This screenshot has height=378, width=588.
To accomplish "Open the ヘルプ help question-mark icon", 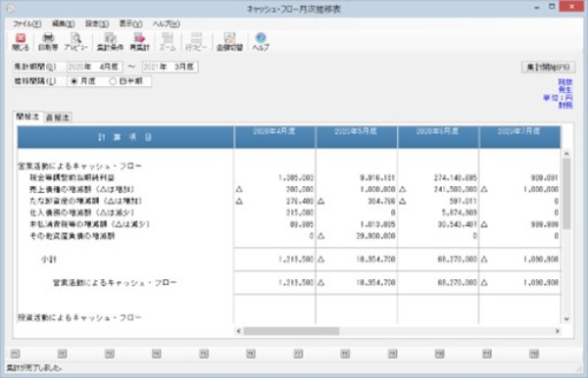I will tap(261, 41).
